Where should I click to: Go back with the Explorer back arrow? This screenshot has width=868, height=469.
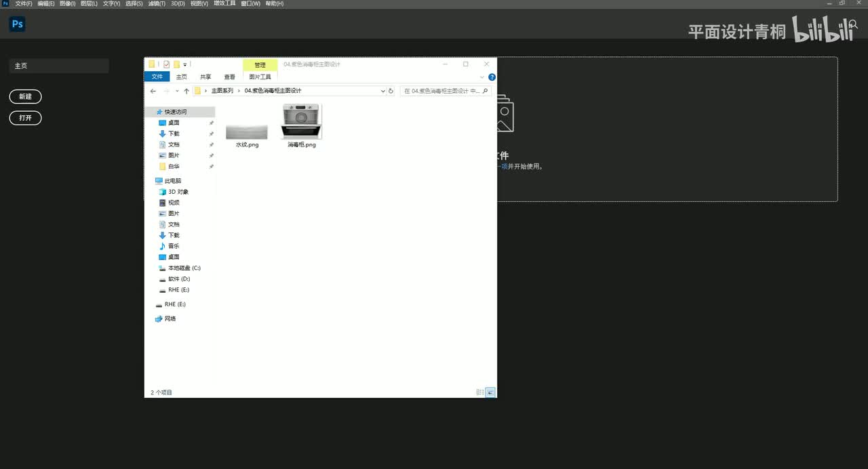(x=153, y=91)
